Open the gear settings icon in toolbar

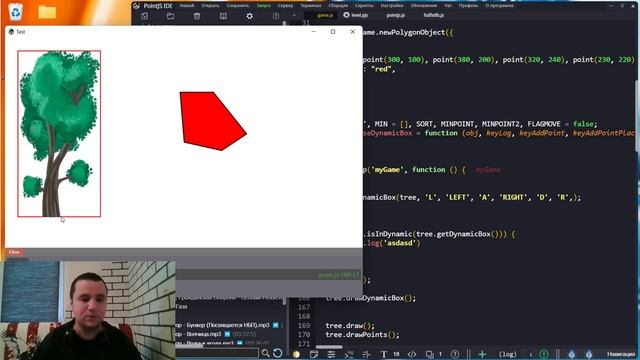point(249,16)
